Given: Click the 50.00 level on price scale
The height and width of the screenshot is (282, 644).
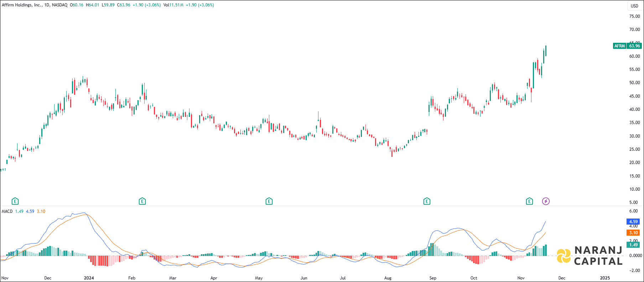Looking at the screenshot, I should coord(634,83).
